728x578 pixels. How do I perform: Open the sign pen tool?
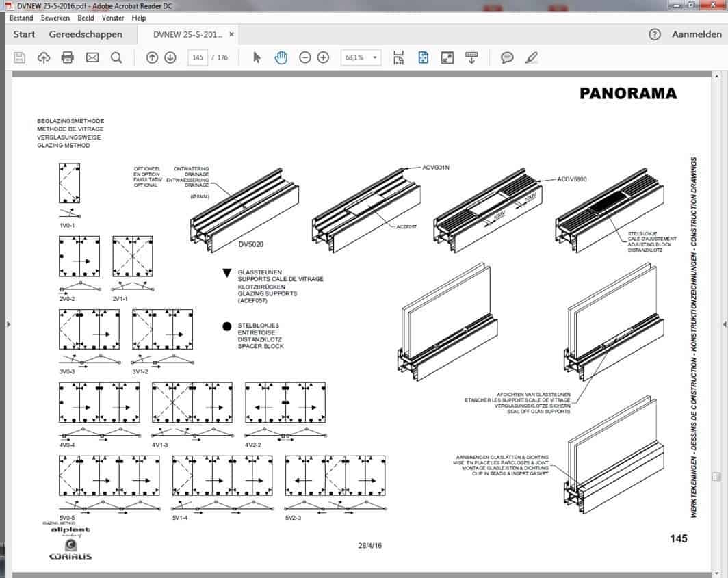click(x=532, y=57)
